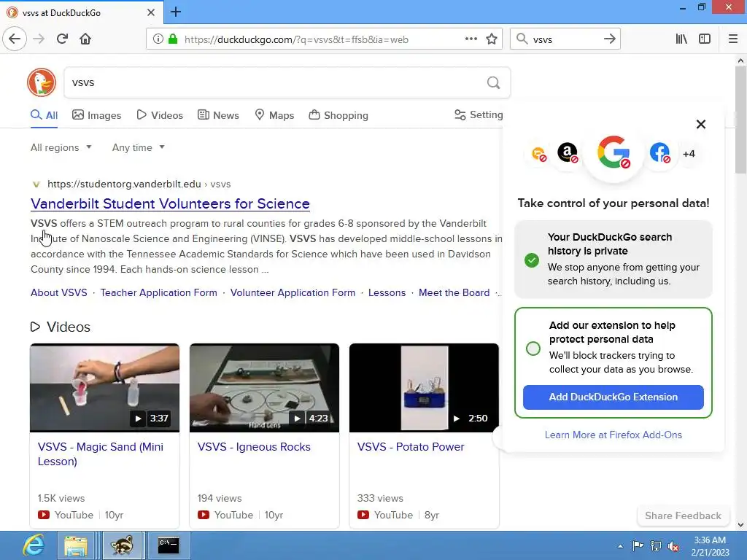The width and height of the screenshot is (747, 560).
Task: Open the Any time filter dropdown
Action: (138, 147)
